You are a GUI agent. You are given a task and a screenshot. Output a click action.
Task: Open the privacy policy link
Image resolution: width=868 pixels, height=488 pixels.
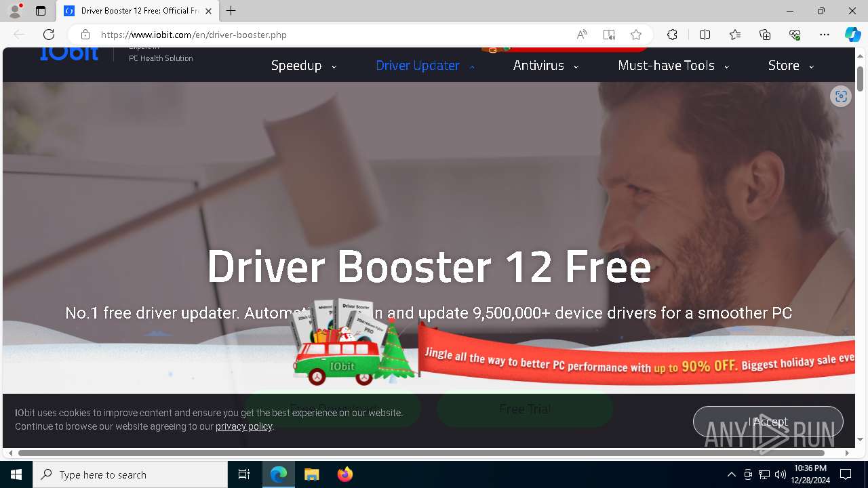(x=244, y=426)
